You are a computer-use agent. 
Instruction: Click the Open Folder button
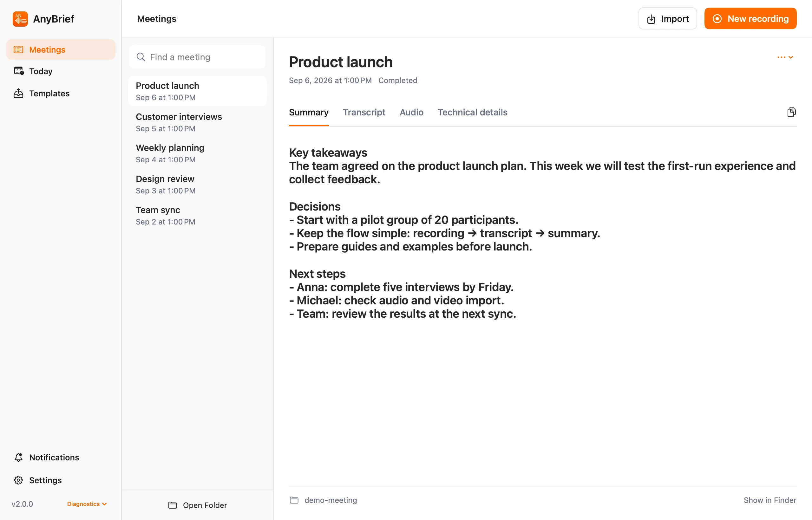point(198,505)
